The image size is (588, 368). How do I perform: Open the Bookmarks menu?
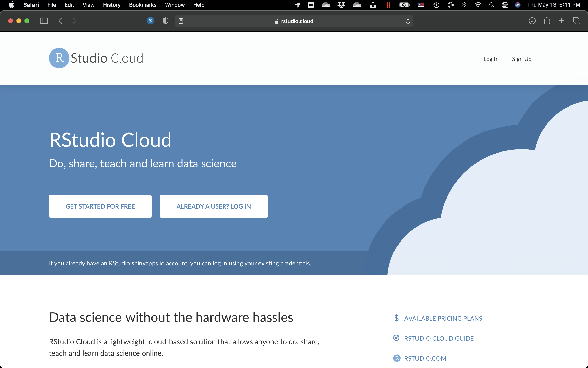pos(143,5)
